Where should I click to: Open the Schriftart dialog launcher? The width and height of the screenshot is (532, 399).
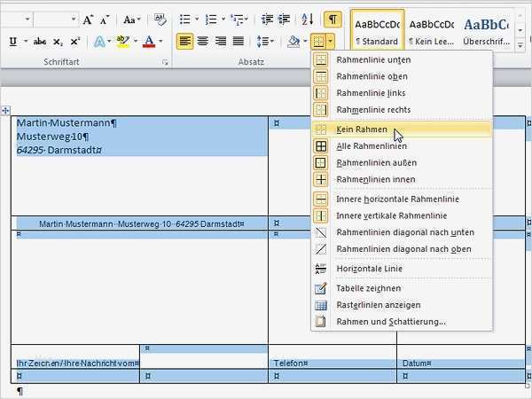click(x=165, y=62)
